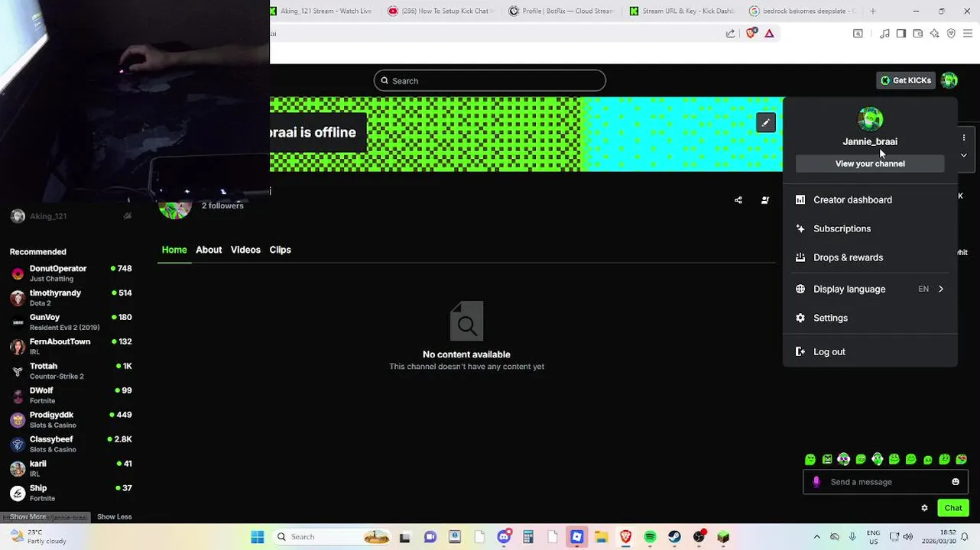Open Steam from the taskbar

tap(674, 537)
